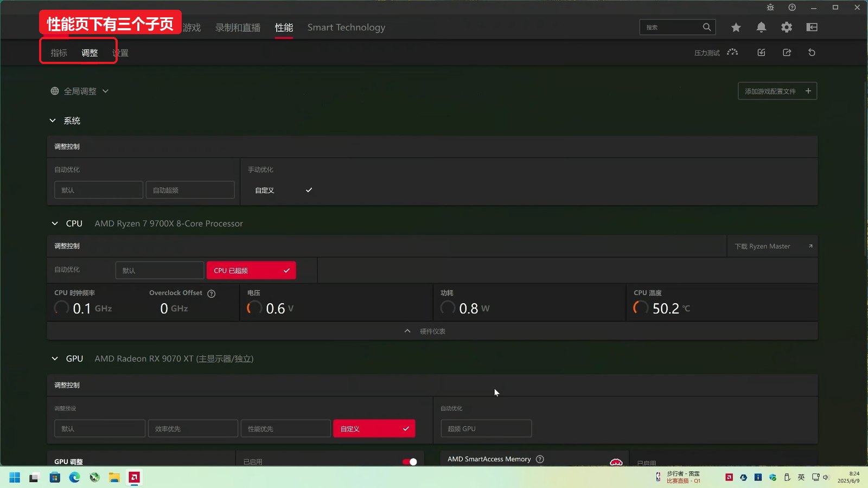Open notifications bell icon

click(x=761, y=27)
